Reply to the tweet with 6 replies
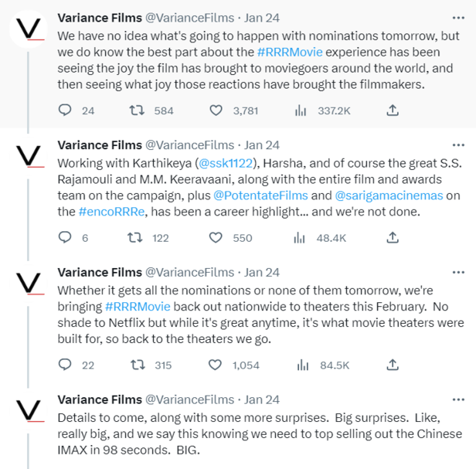This screenshot has height=469, width=476. coord(66,238)
